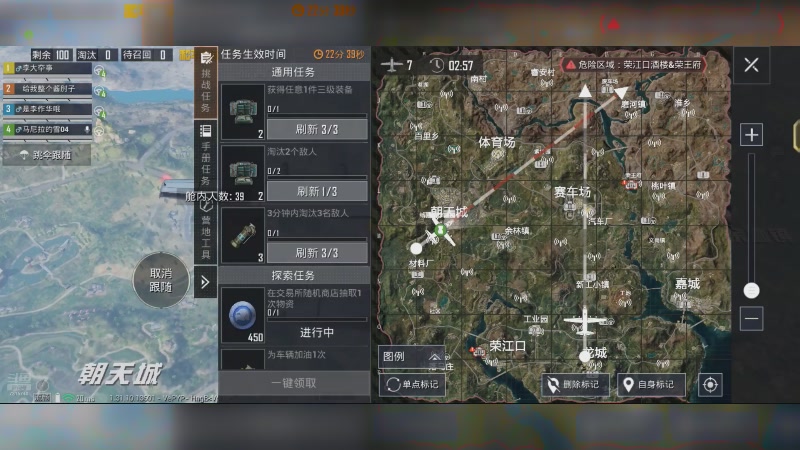Center the map with the locate target icon
800x450 pixels.
(710, 385)
